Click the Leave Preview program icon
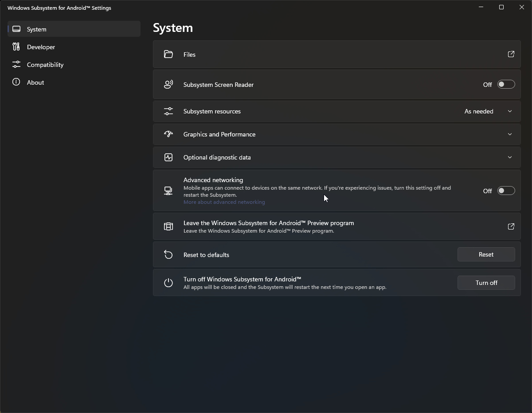The height and width of the screenshot is (413, 532). coord(168,226)
